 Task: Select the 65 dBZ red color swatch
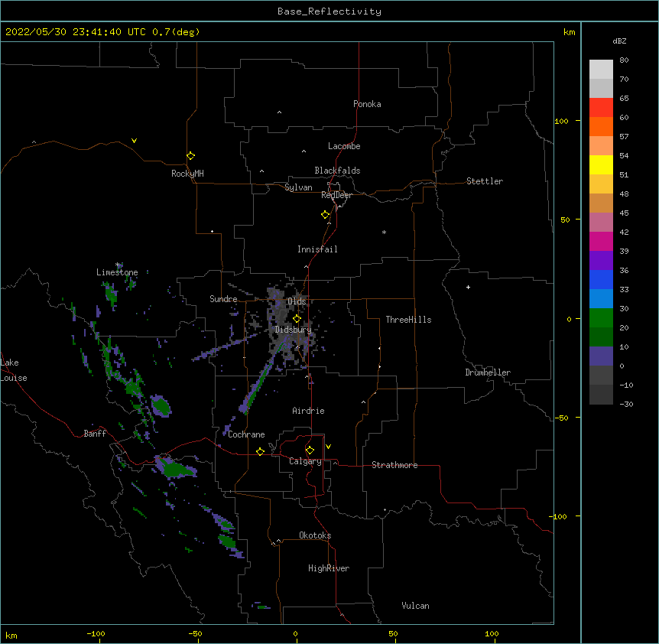coord(601,107)
